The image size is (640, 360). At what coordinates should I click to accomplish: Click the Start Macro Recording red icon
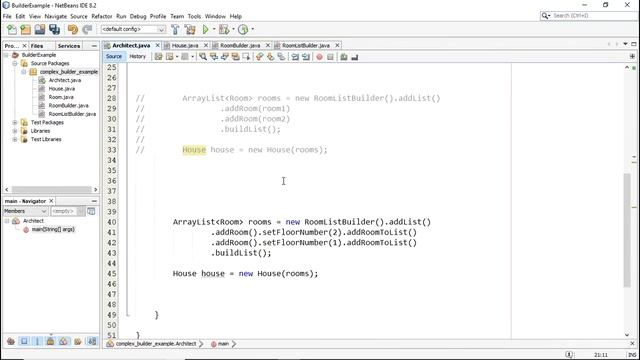320,57
